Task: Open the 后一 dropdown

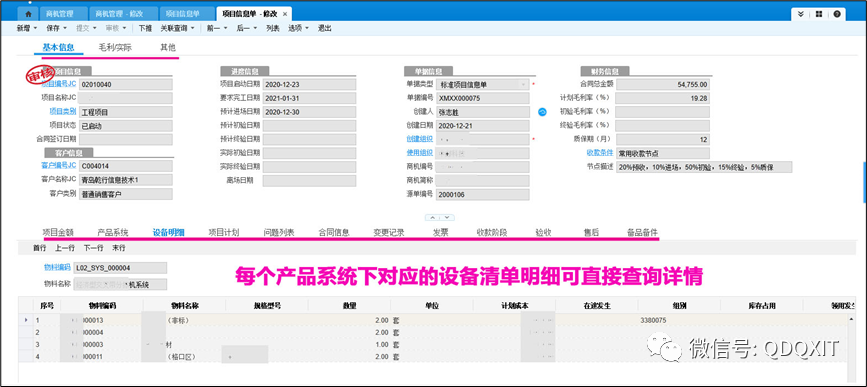Action: [x=247, y=28]
